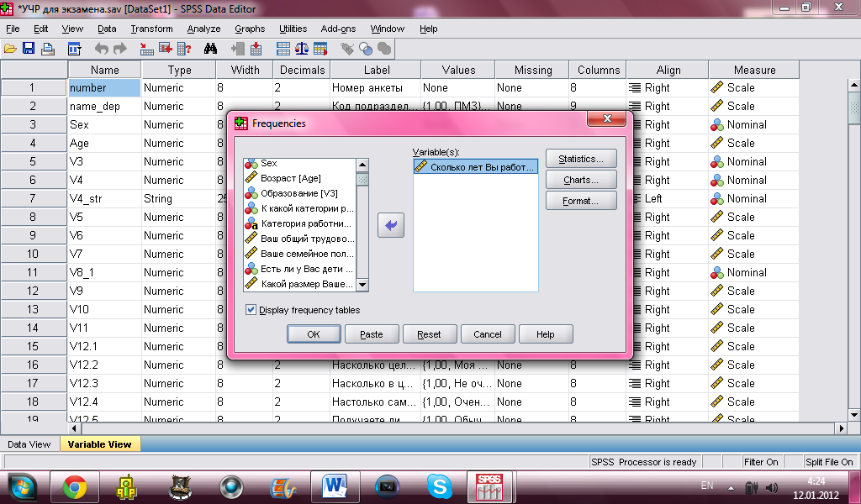This screenshot has width=861, height=504.
Task: Confirm the Frequencies dialog with OK
Action: [314, 334]
